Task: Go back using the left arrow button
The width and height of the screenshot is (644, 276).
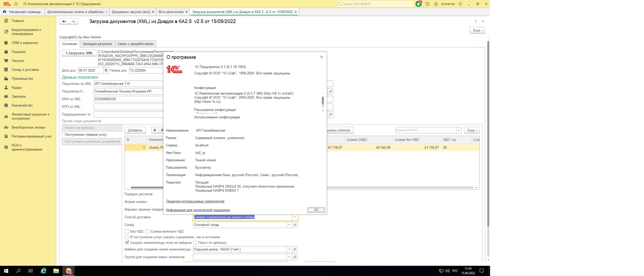Action: pos(64,21)
